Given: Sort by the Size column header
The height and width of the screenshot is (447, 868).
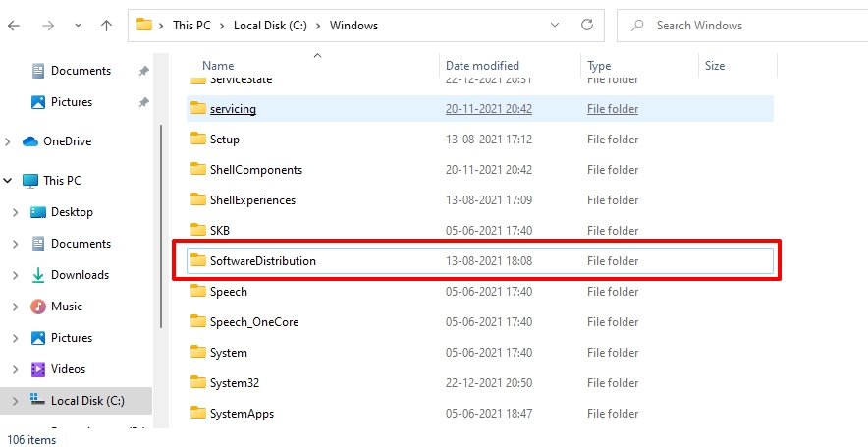Looking at the screenshot, I should click(715, 66).
